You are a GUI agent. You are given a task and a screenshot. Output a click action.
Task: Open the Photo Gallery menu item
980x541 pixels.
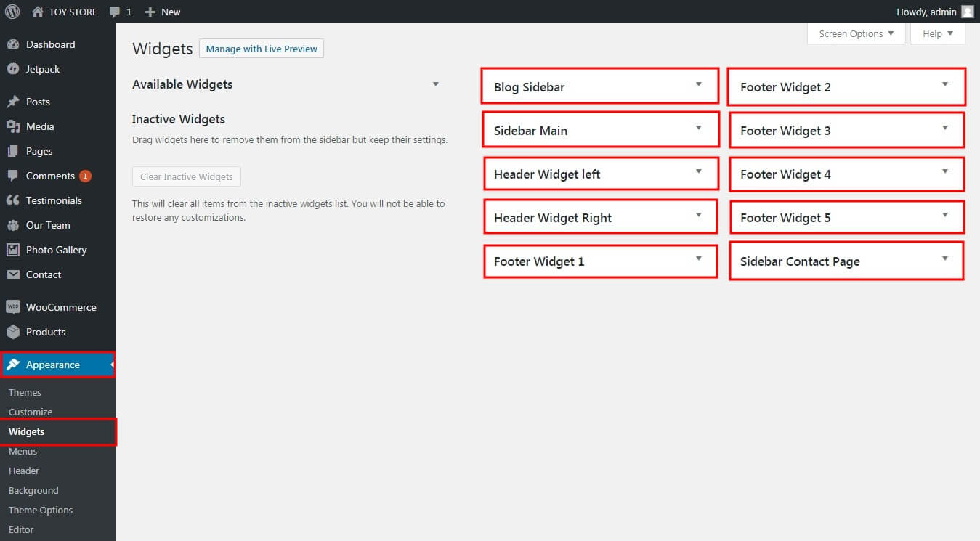tap(58, 250)
